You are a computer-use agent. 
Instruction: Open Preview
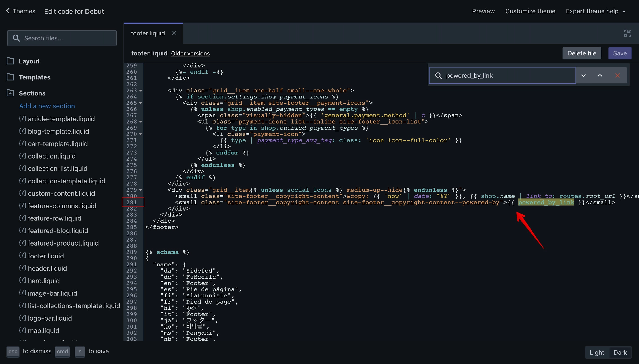click(483, 11)
